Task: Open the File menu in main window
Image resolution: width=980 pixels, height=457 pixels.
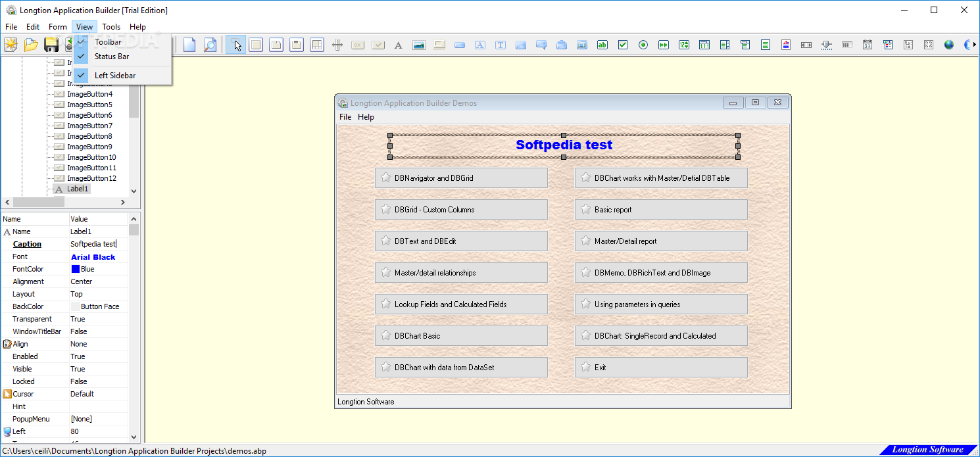Action: pyautogui.click(x=11, y=27)
